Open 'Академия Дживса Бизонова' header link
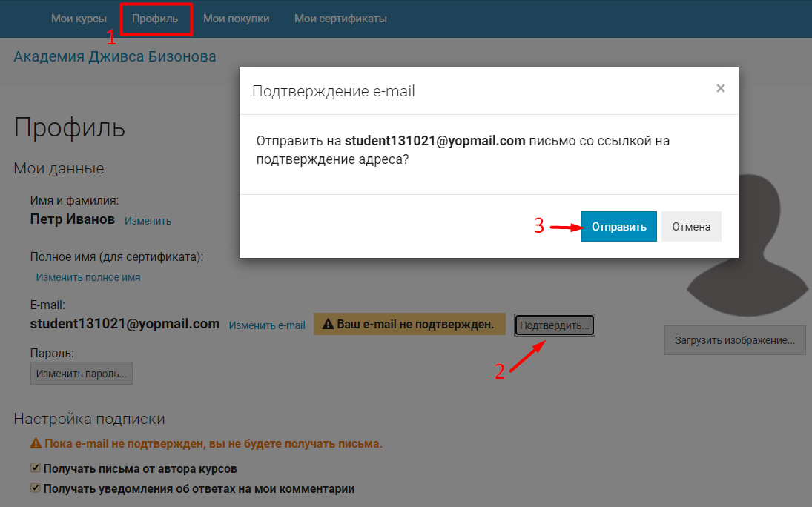Image resolution: width=812 pixels, height=507 pixels. pos(115,56)
